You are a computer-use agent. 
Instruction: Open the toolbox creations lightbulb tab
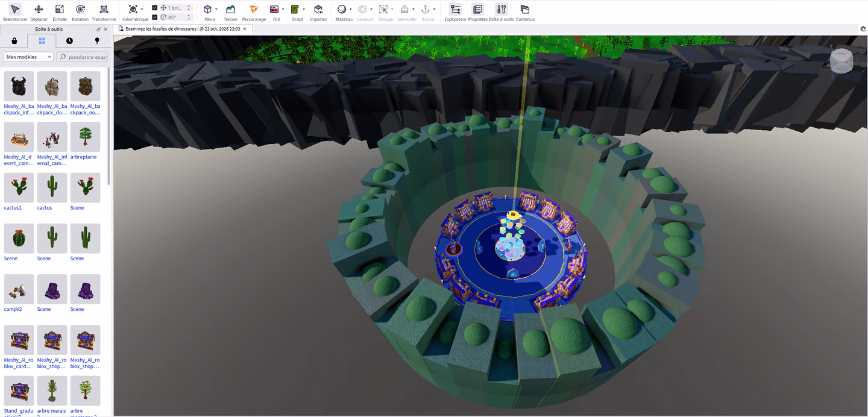pyautogui.click(x=97, y=41)
